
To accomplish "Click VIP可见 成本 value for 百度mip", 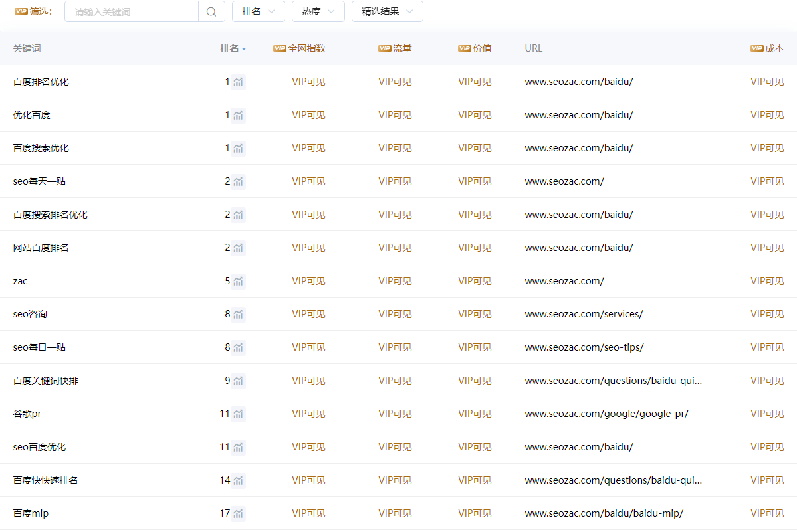I will click(x=767, y=513).
